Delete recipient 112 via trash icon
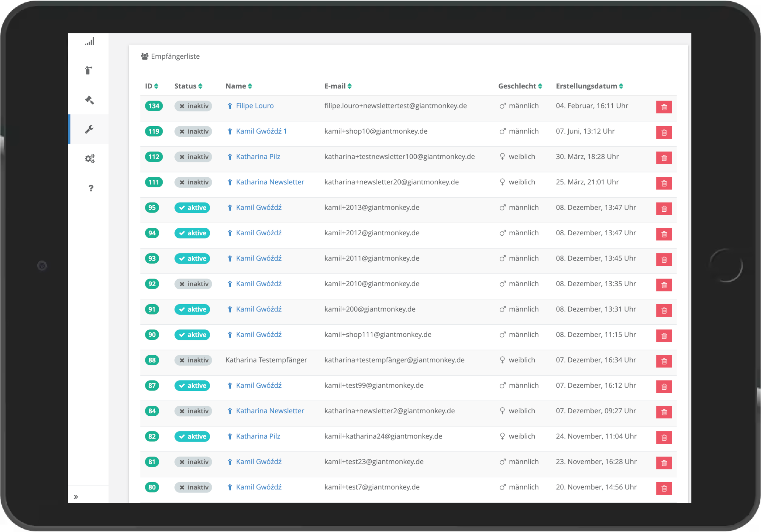The height and width of the screenshot is (532, 761). 664,158
